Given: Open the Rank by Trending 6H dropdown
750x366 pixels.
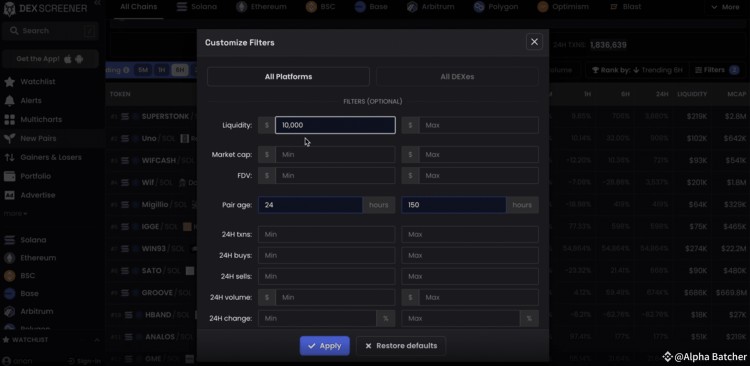Looking at the screenshot, I should coord(637,70).
